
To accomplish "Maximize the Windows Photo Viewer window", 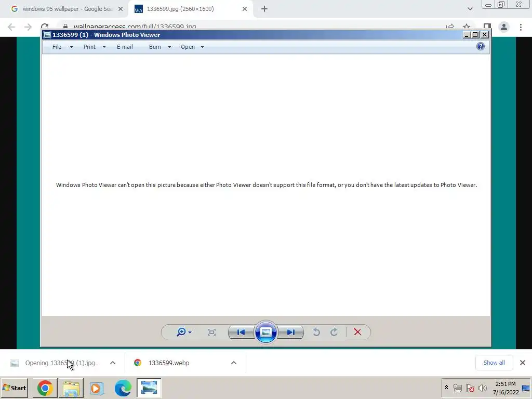I will 475,35.
